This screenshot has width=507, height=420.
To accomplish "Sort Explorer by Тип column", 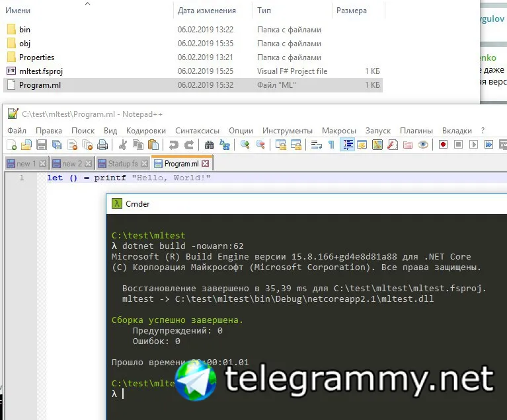I will pos(264,11).
